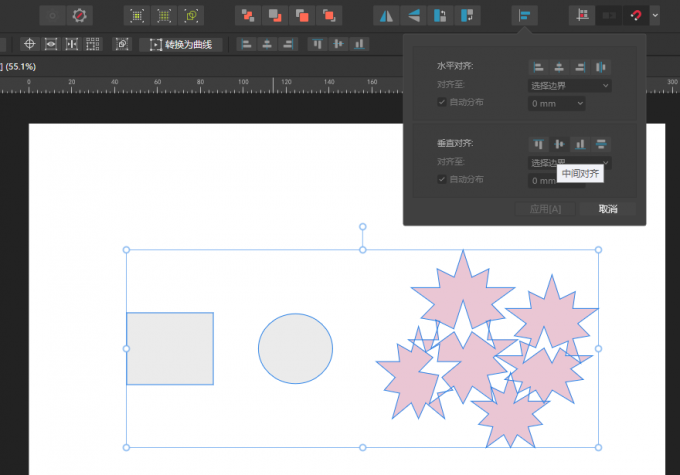Click context toolbar Align Left icon
Viewport: 680px width, 475px height.
pos(246,44)
